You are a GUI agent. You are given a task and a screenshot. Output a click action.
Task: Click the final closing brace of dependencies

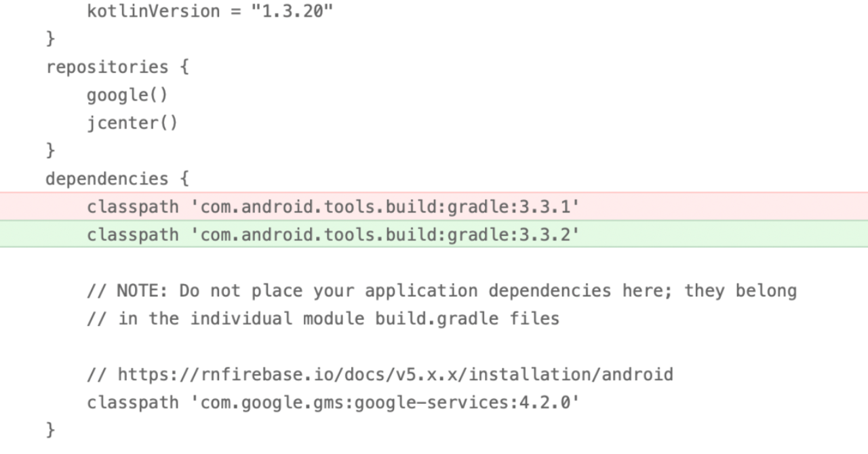pyautogui.click(x=50, y=430)
